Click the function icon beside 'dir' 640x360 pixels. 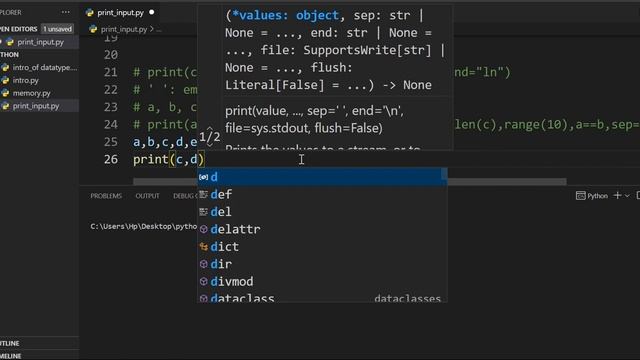pos(203,264)
